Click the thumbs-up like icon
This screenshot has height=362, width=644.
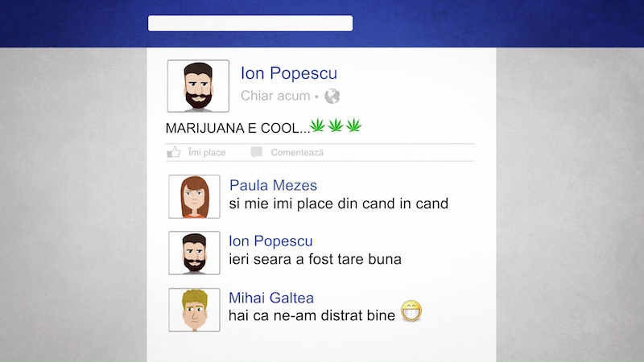tap(174, 152)
